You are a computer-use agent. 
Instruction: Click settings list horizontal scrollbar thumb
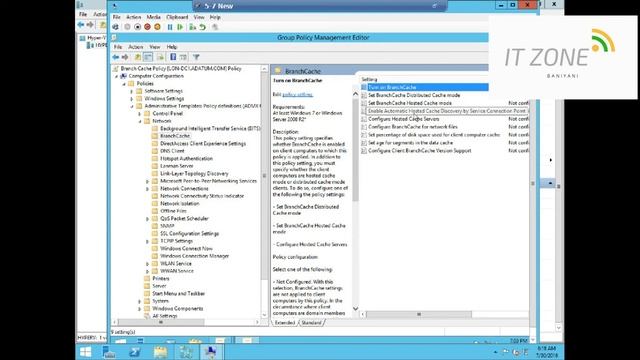pos(419,314)
